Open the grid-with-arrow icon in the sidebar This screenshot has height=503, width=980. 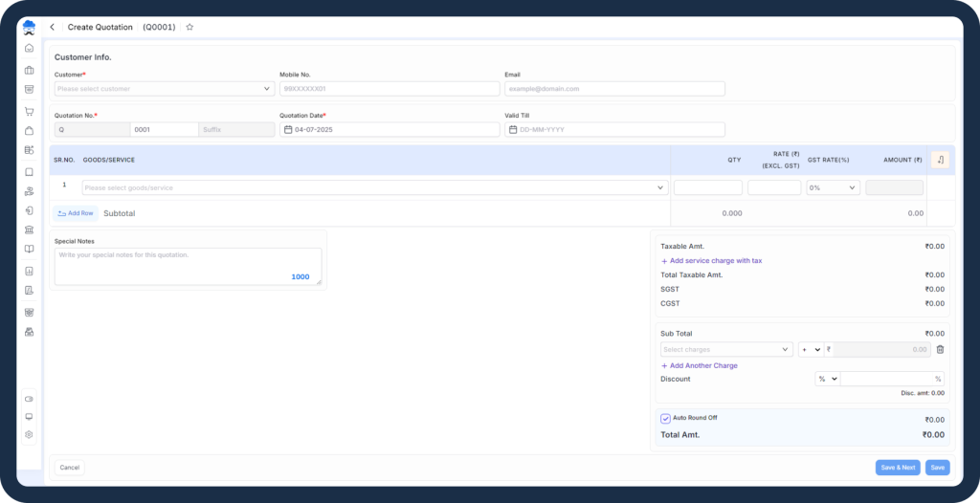coord(29,150)
